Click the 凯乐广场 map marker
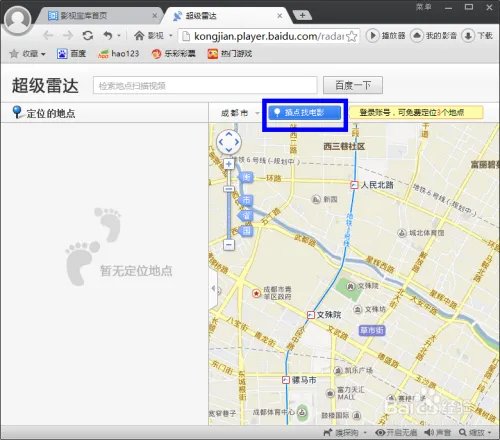500x440 pixels. [x=338, y=370]
